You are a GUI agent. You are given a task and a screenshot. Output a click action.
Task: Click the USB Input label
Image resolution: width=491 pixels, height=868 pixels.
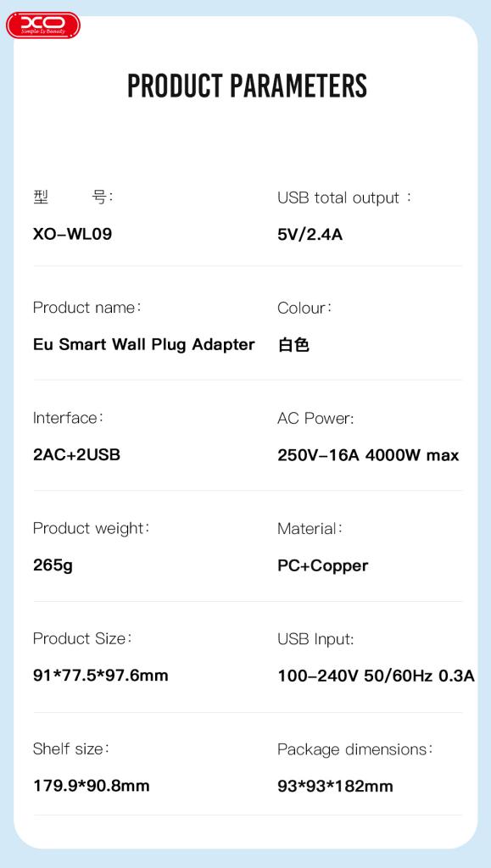click(315, 639)
